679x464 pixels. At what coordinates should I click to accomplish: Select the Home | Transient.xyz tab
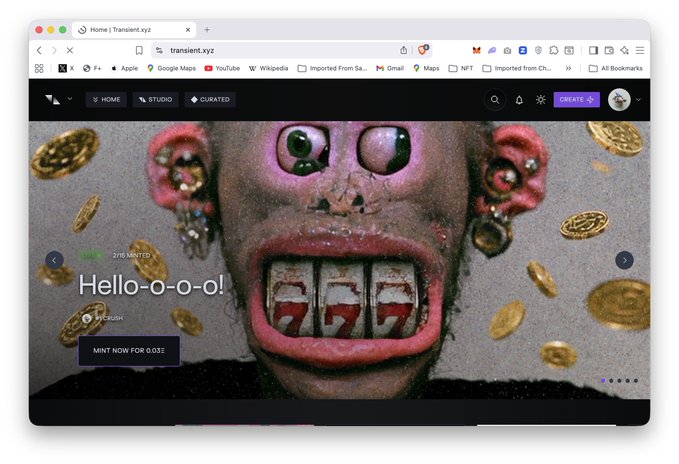point(134,30)
